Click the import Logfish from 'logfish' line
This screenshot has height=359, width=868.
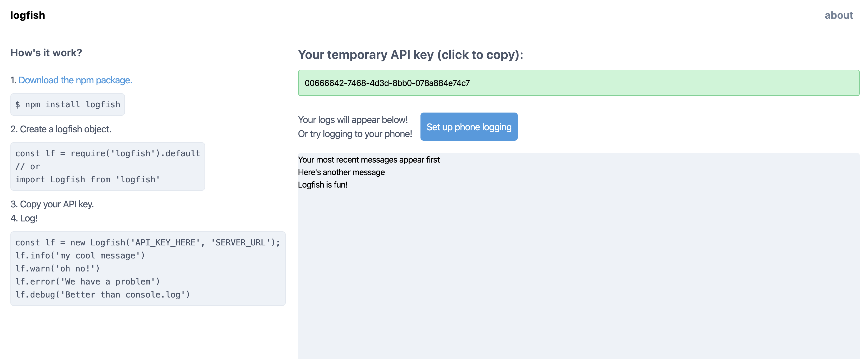pyautogui.click(x=88, y=180)
